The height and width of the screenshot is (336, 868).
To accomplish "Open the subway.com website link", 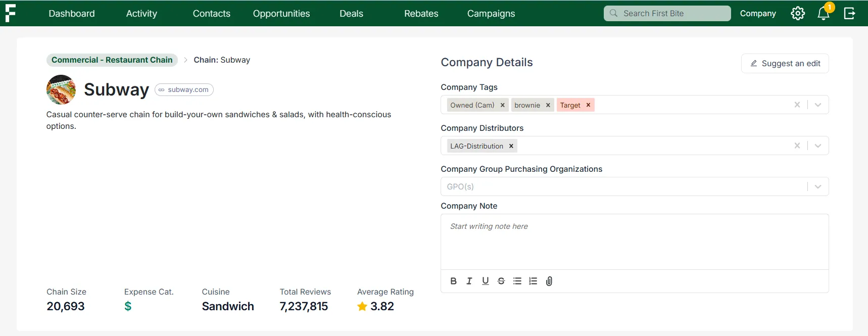I will point(184,89).
